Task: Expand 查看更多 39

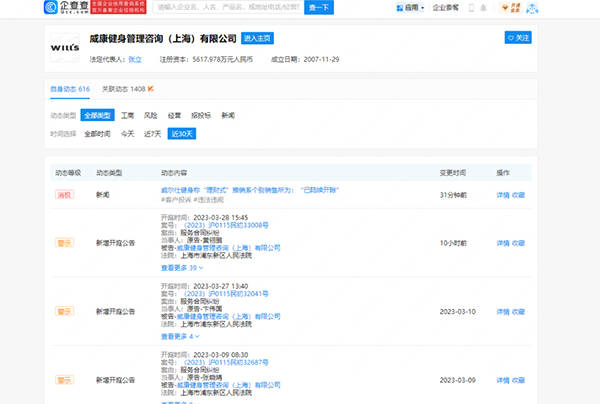Action: click(182, 268)
